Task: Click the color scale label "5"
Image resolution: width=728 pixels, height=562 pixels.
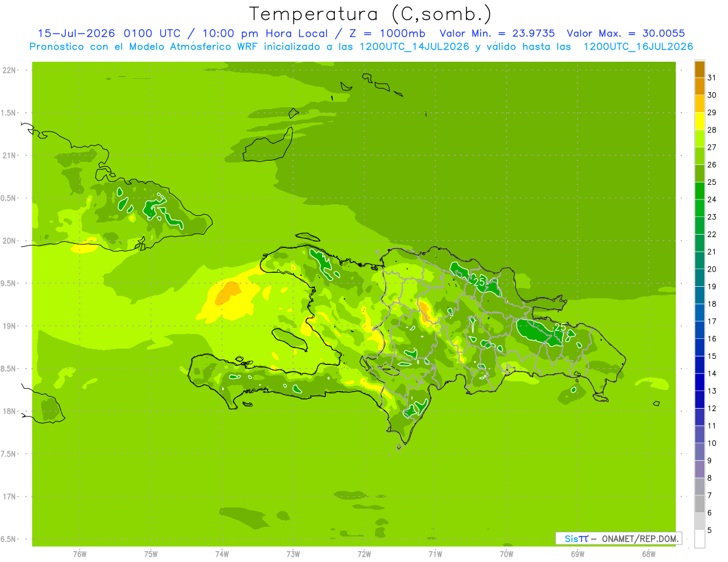Action: [x=709, y=530]
